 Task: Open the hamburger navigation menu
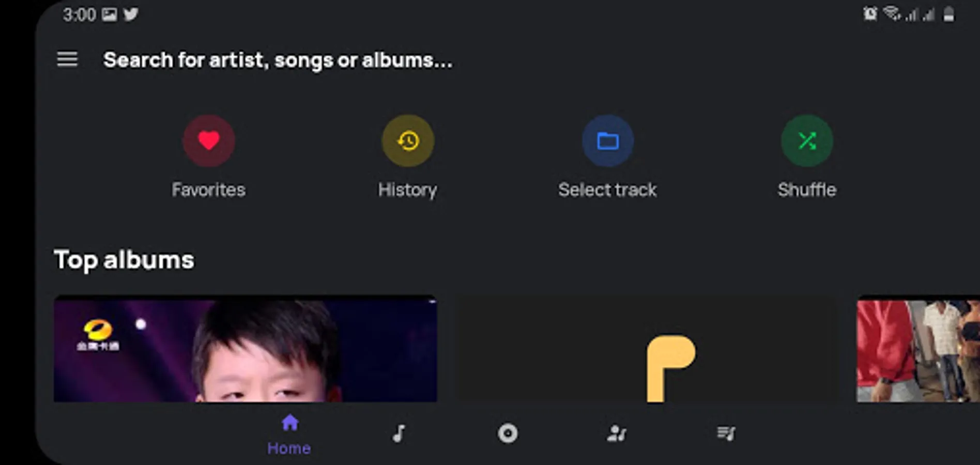tap(67, 59)
